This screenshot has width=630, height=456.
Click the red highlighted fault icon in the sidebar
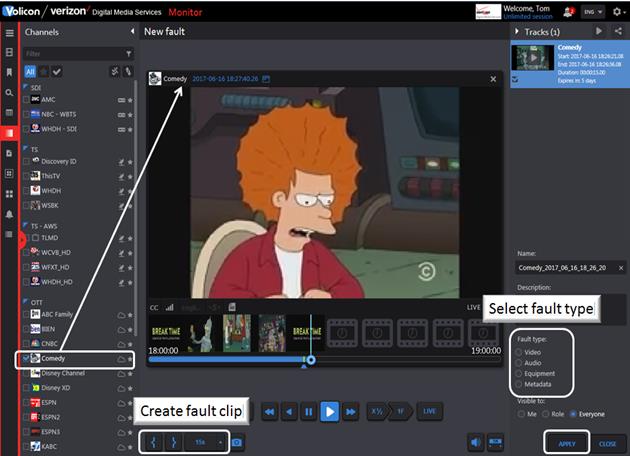[9, 133]
